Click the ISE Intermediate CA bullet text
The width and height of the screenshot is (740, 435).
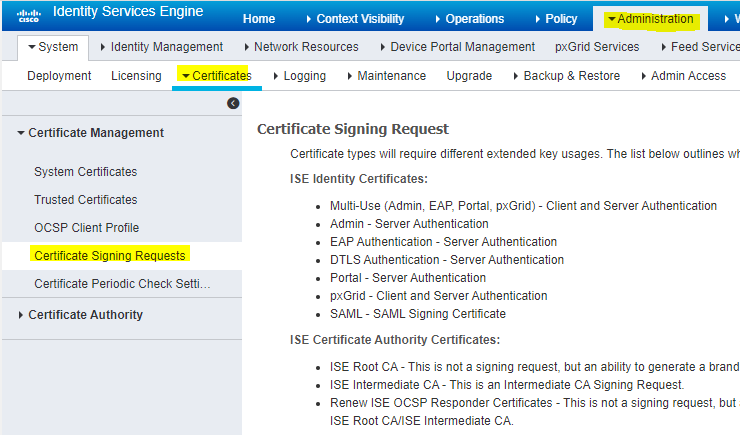pyautogui.click(x=507, y=385)
